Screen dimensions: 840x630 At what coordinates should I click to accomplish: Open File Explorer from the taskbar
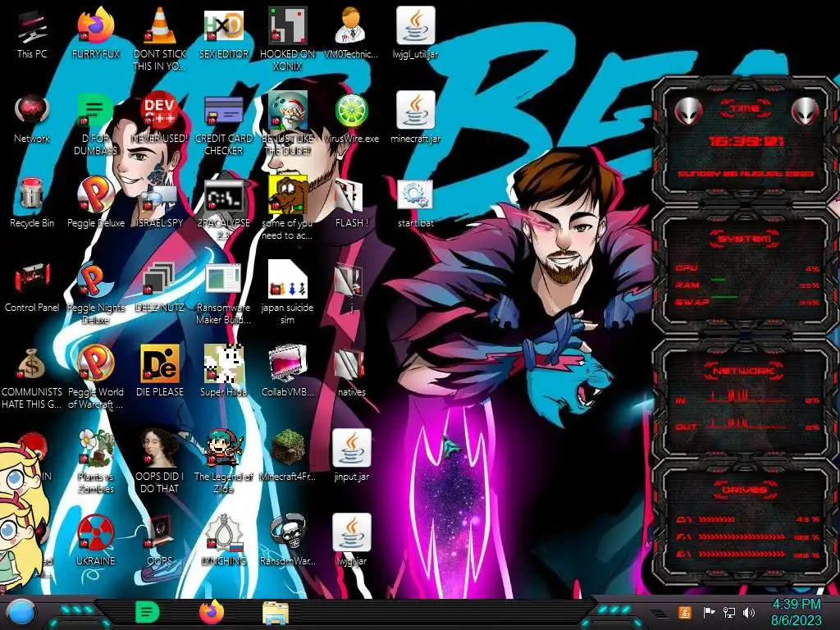point(276,613)
